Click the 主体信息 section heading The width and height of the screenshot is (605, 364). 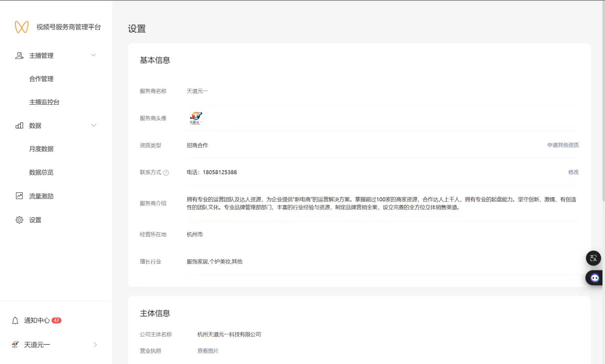155,313
